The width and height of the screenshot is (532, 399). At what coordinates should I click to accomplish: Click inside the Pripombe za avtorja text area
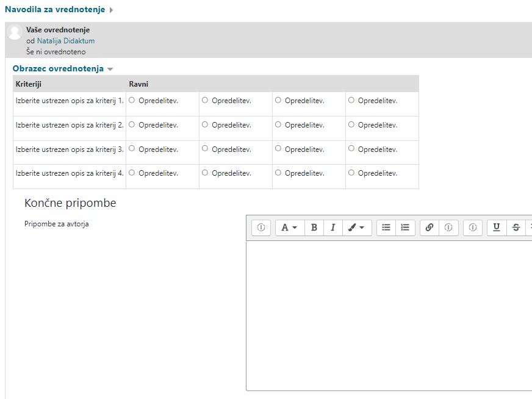click(x=389, y=315)
